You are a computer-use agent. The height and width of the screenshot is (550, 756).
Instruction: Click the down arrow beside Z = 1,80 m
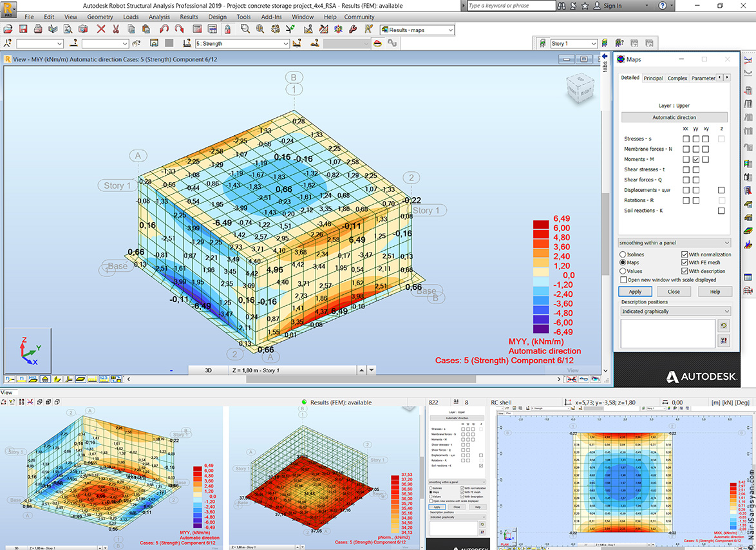(x=372, y=370)
